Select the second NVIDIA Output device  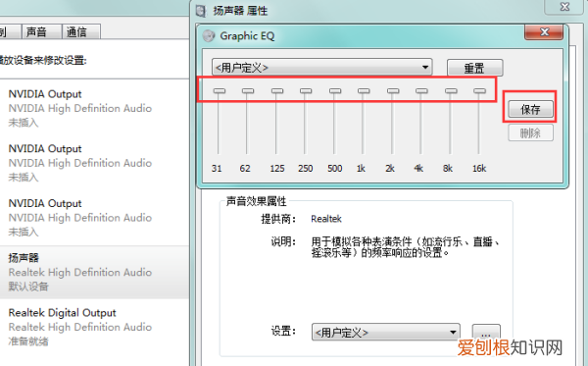click(x=94, y=163)
